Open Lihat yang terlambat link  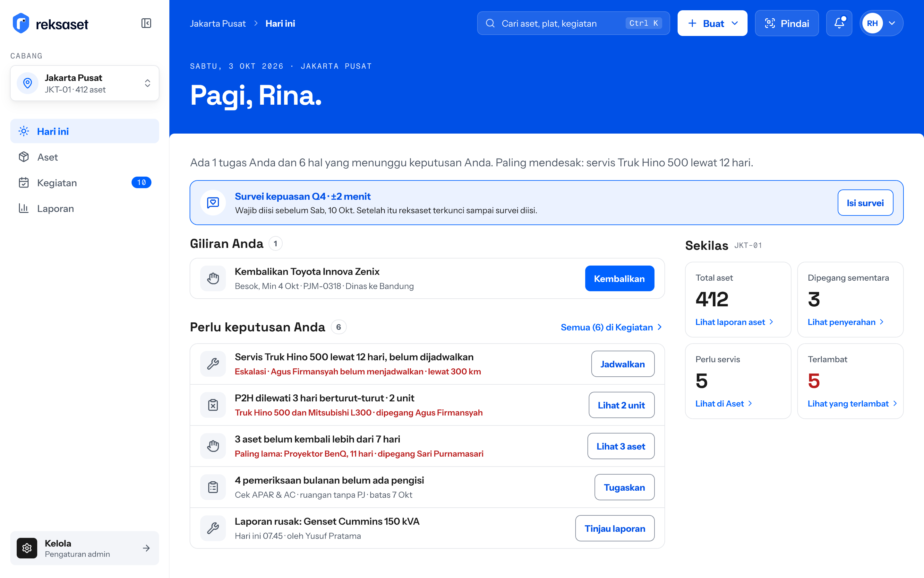click(852, 403)
